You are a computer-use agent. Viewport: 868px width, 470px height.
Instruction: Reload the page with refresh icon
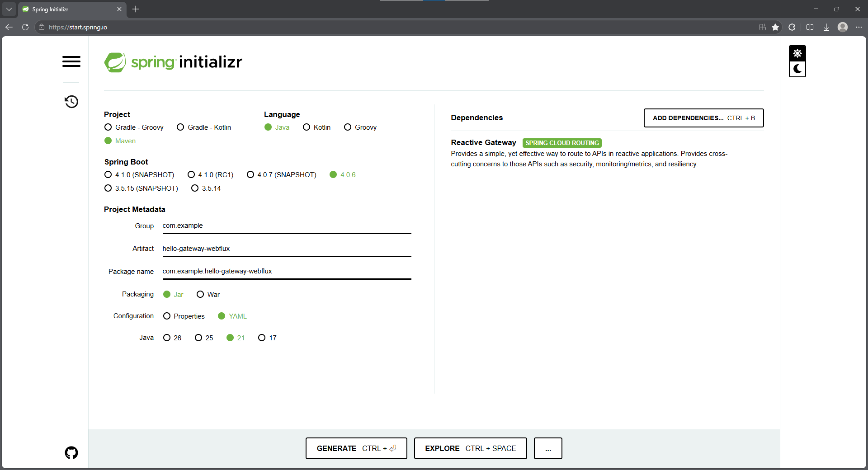pyautogui.click(x=25, y=27)
